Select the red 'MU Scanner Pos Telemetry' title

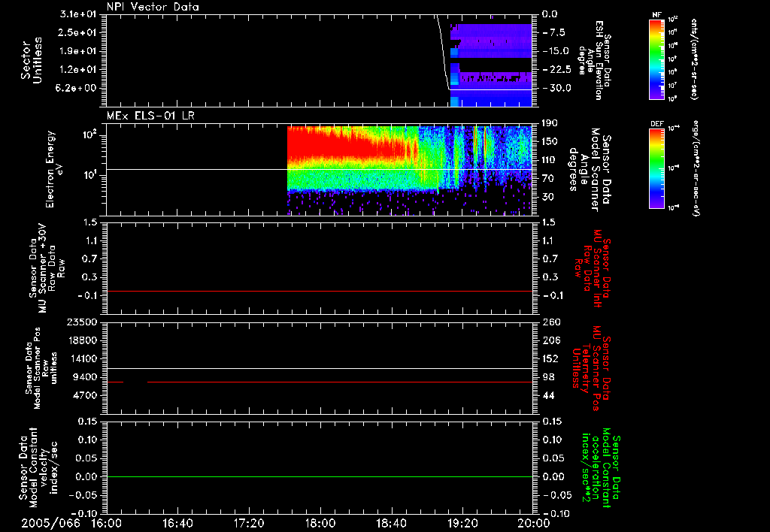click(x=591, y=368)
